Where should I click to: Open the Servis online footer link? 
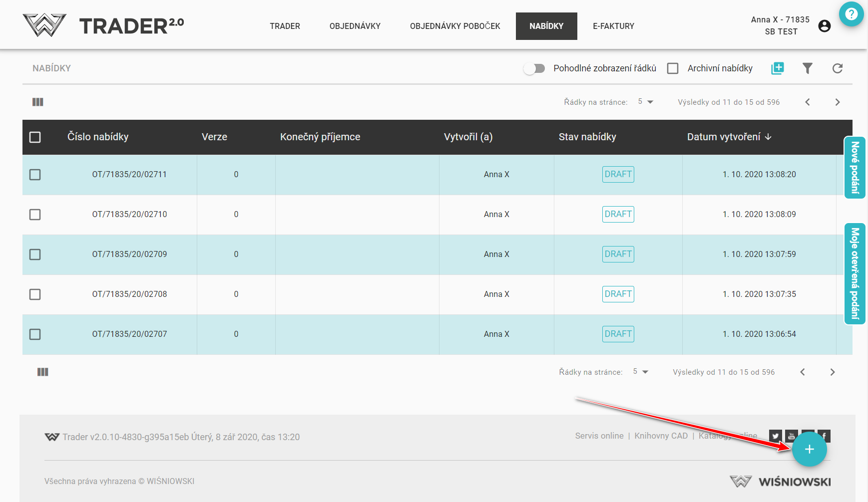click(x=599, y=436)
